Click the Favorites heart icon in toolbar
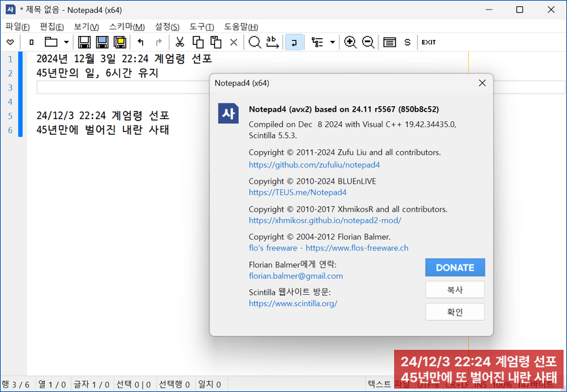This screenshot has height=392, width=567. [10, 42]
